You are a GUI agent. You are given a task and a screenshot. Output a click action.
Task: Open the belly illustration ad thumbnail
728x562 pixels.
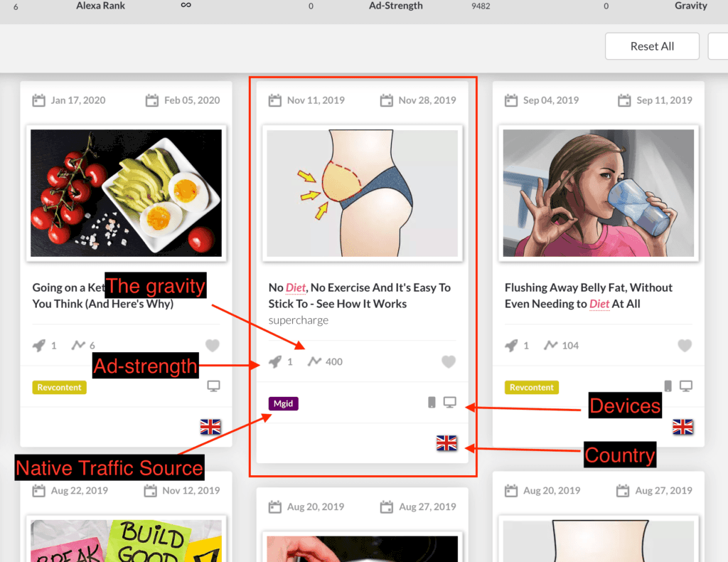point(362,193)
